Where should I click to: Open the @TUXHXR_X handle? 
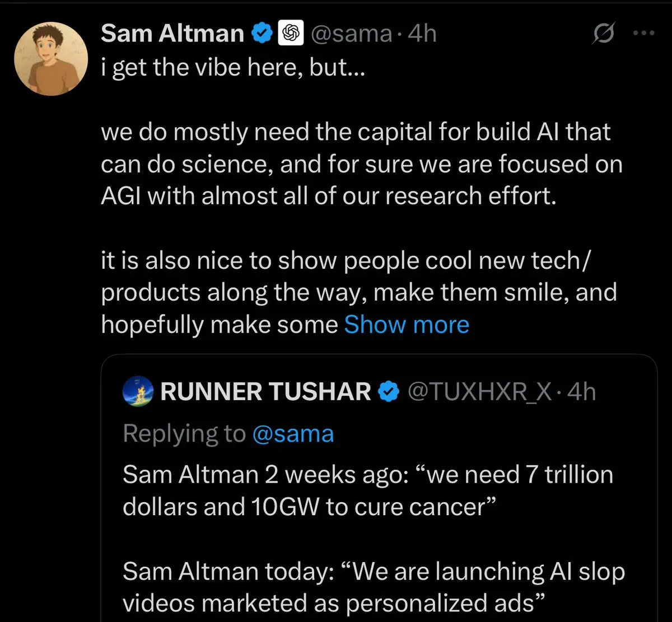479,392
